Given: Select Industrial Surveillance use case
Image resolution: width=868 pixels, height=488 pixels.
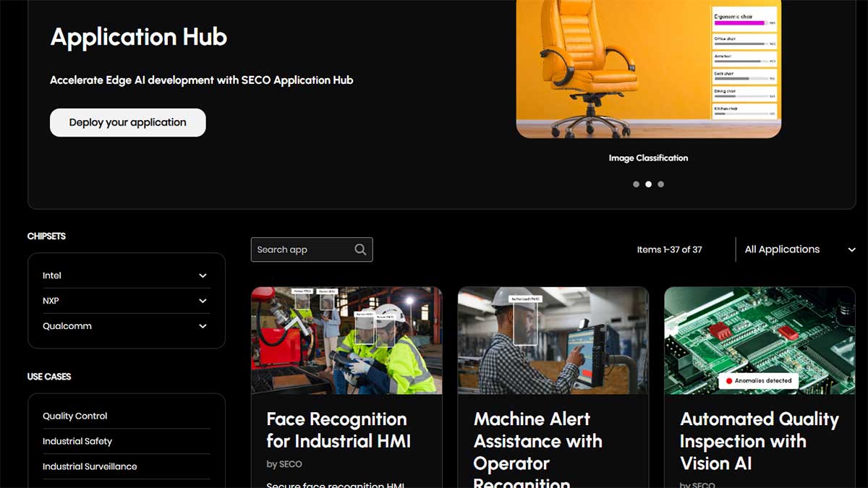Looking at the screenshot, I should pyautogui.click(x=90, y=466).
